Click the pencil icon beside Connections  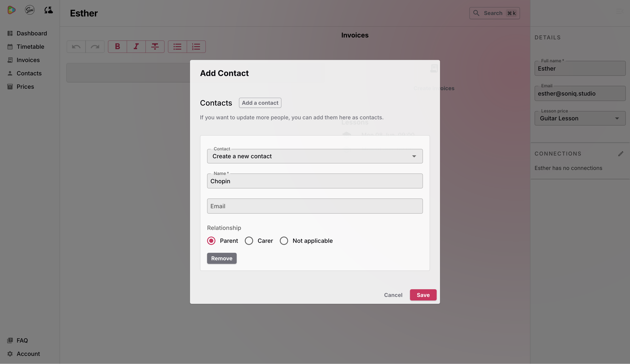tap(621, 154)
